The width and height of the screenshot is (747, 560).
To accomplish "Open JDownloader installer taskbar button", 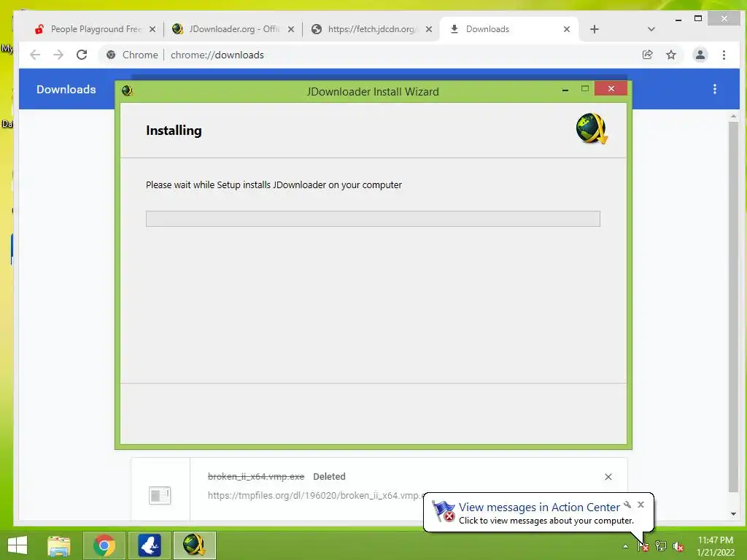I will tap(194, 545).
